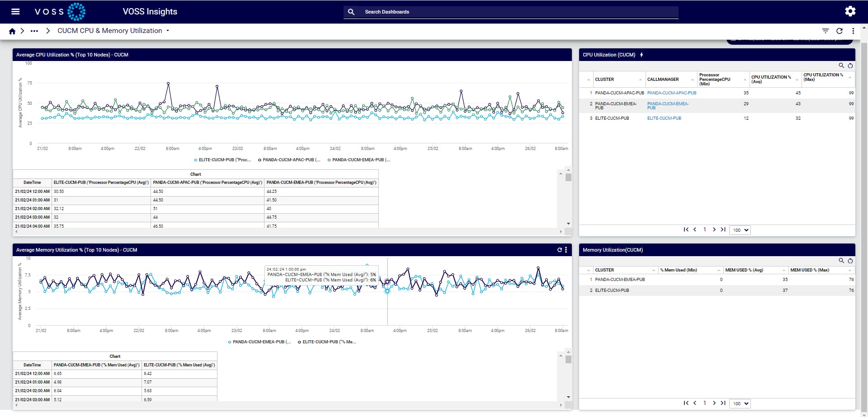Toggle PANDA-CUCM-EMEA-PUB series in Memory chart legend
This screenshot has width=868, height=417.
pyautogui.click(x=259, y=342)
